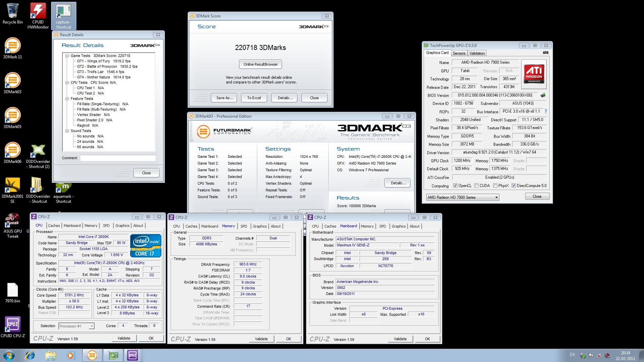Viewport: 644px width, 362px height.
Task: Open the 3DMark 11 desktop shortcut
Action: coord(12,48)
